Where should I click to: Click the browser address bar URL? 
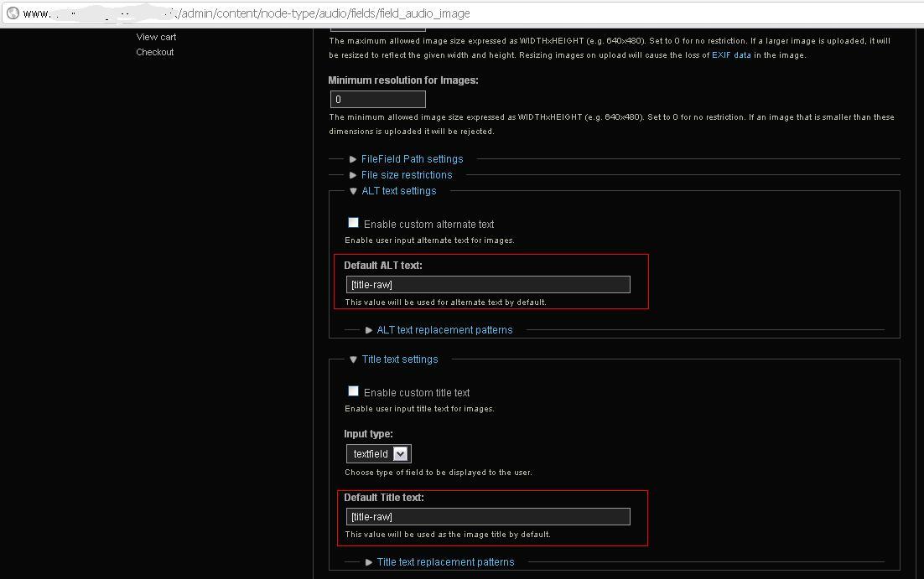[x=252, y=13]
